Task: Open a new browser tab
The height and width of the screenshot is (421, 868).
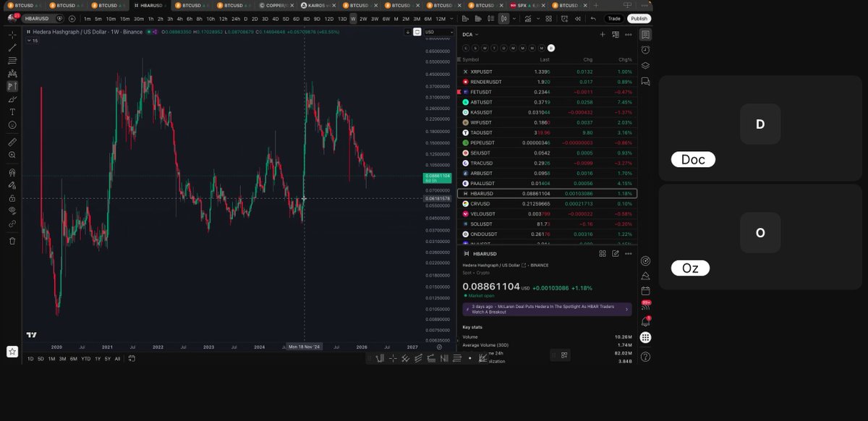Action: point(595,5)
